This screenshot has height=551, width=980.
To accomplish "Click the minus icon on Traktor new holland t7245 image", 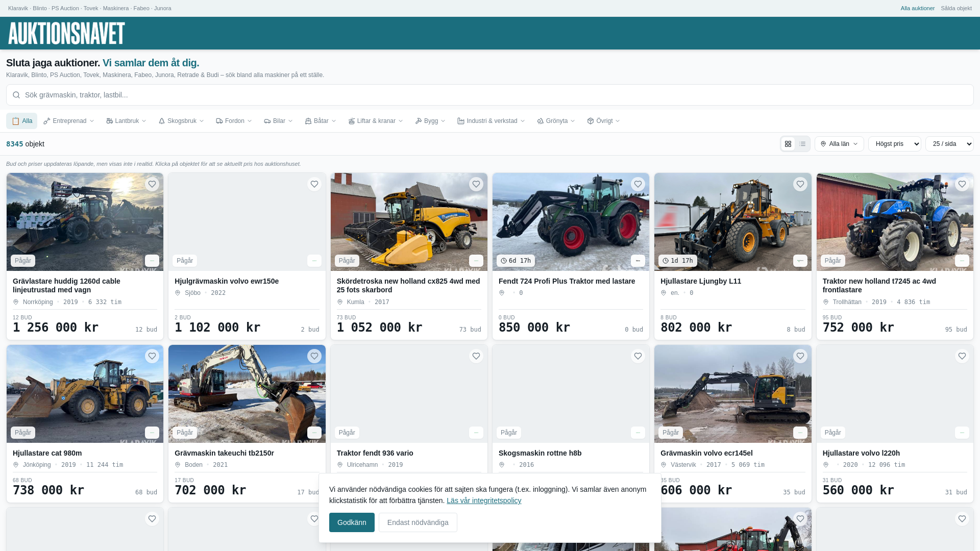I will tap(962, 261).
